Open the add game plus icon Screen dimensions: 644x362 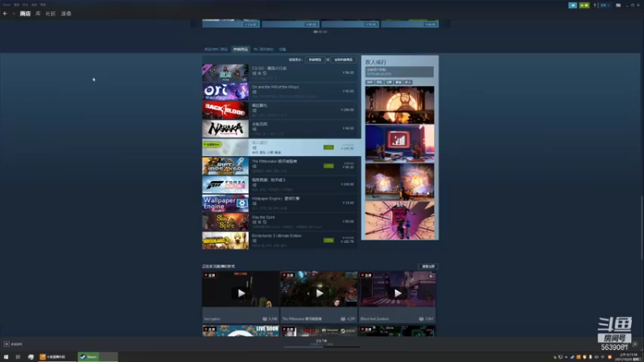(x=6, y=344)
